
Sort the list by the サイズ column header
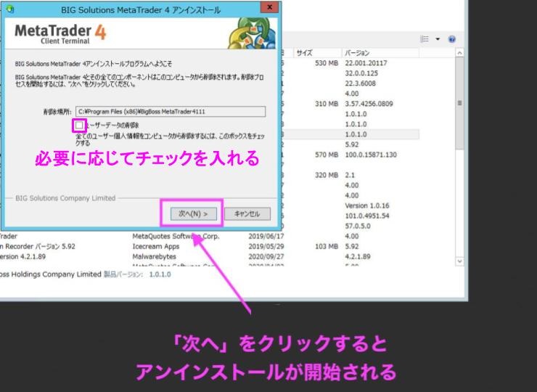[x=305, y=53]
